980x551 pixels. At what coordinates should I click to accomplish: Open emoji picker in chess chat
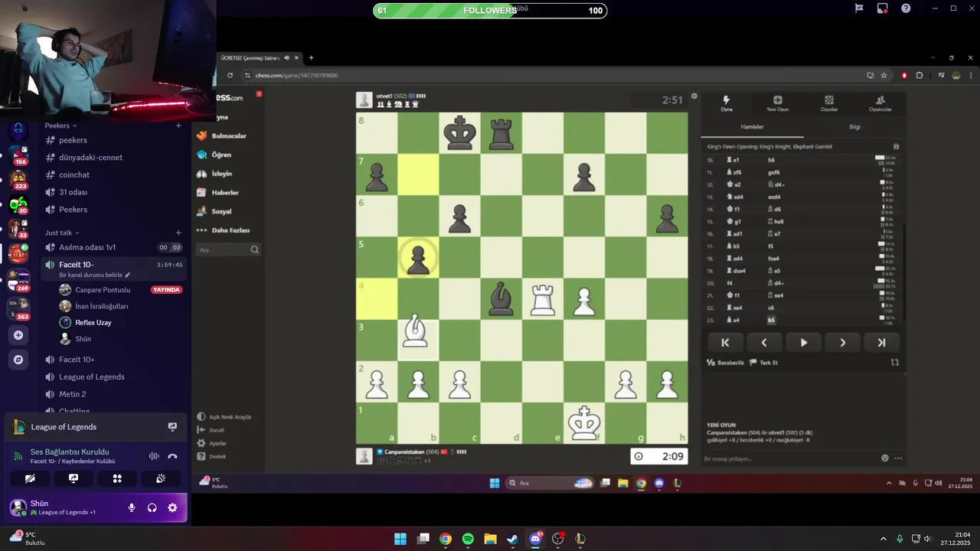885,458
